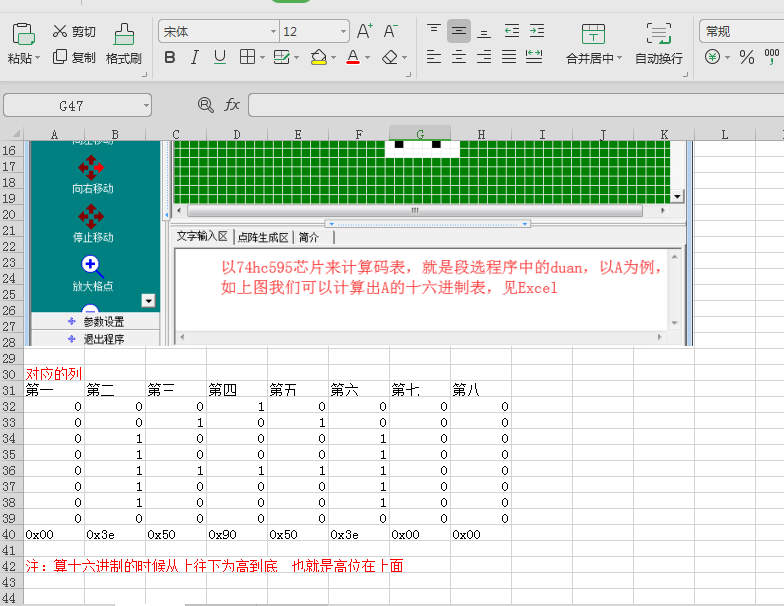Justify text alignment icon
784x606 pixels.
[x=509, y=56]
